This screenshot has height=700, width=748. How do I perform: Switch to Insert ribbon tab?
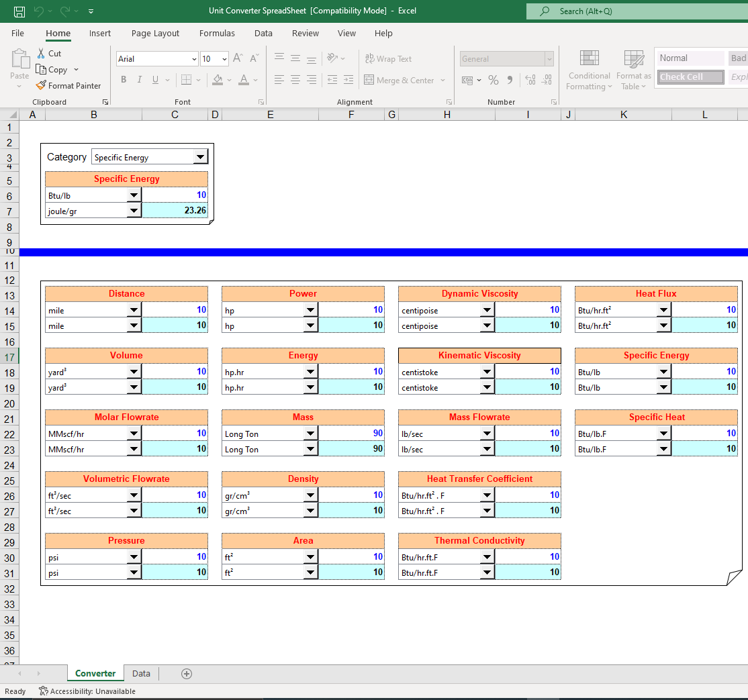(99, 34)
